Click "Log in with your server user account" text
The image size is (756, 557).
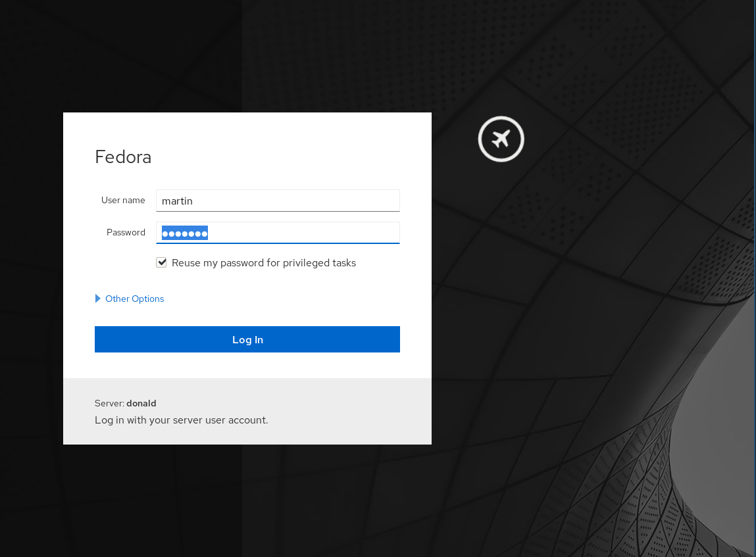click(181, 420)
